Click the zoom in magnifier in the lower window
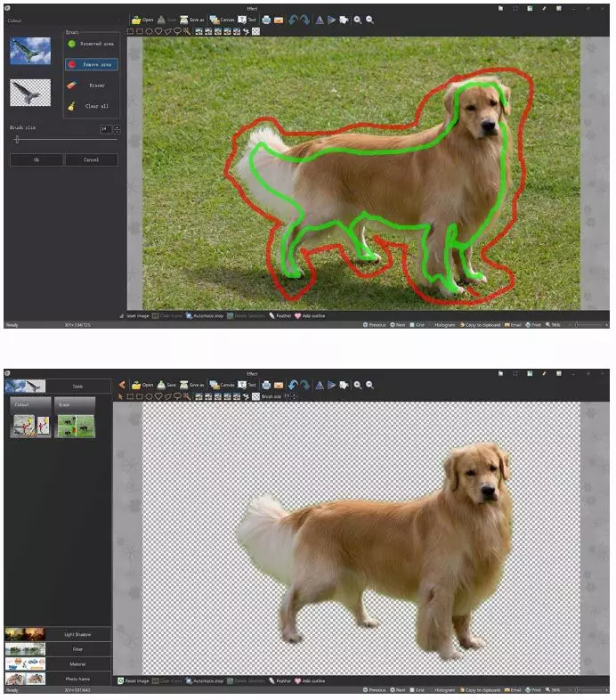616x700 pixels. click(x=358, y=385)
